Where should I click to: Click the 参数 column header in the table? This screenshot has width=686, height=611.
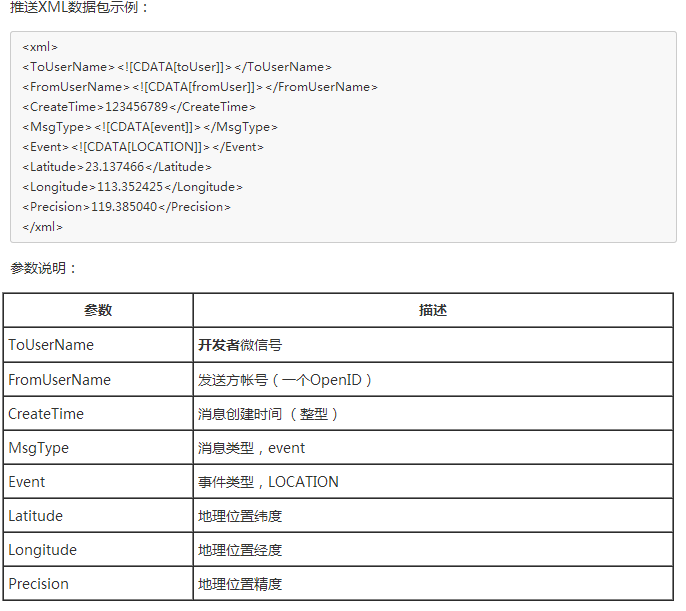click(x=98, y=310)
